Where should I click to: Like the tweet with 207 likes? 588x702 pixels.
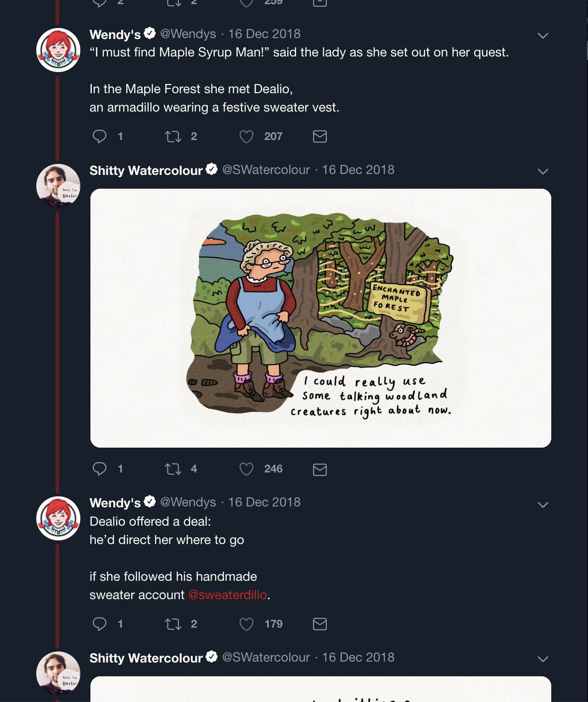pyautogui.click(x=246, y=136)
